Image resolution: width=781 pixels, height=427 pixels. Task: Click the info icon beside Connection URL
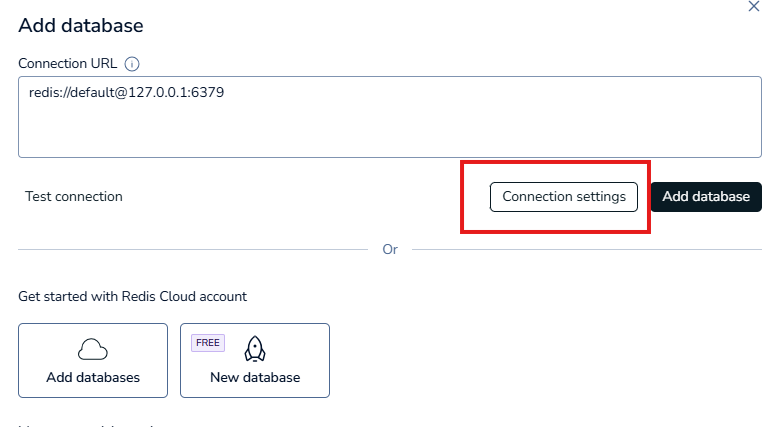coord(132,64)
